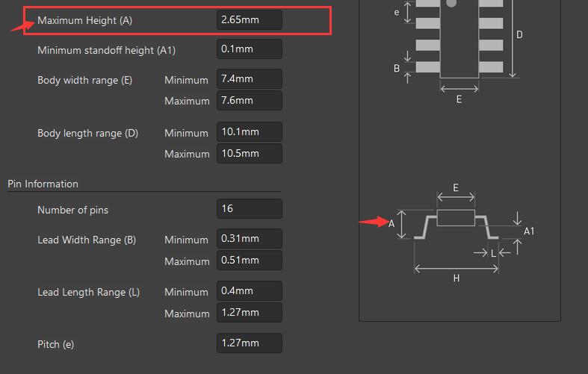Select Lead Width Range (B) label
Viewport: 588px width, 374px height.
87,240
